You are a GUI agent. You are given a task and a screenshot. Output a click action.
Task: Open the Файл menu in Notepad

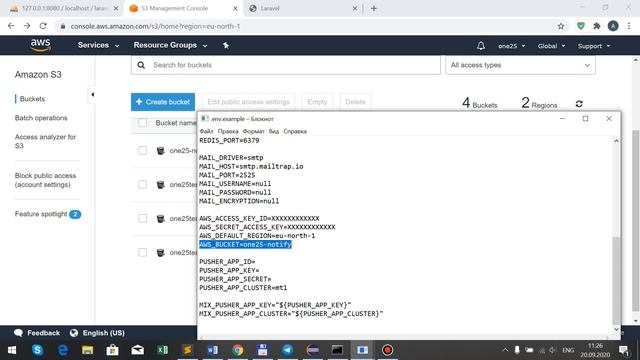tap(207, 131)
